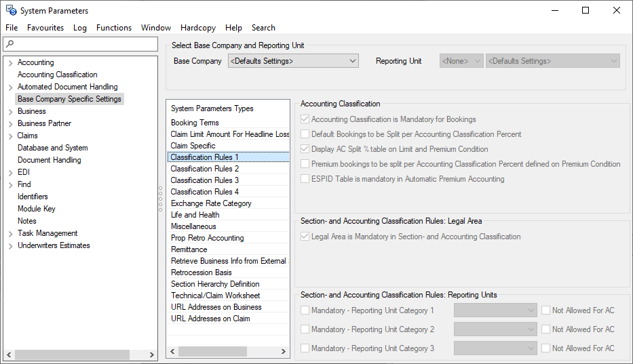This screenshot has height=364, width=633.
Task: Click the magnifier icon in search box
Action: tap(9, 44)
